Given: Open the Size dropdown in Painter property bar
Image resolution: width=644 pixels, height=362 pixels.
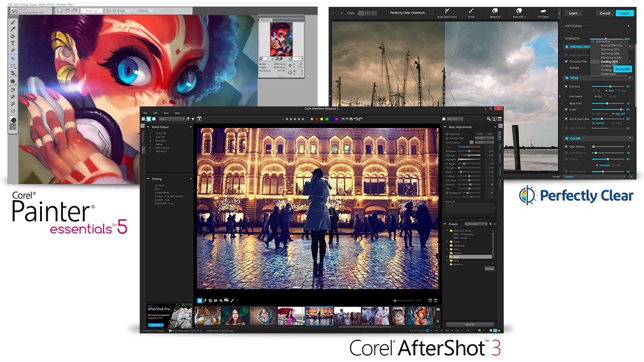Looking at the screenshot, I should pos(136,11).
